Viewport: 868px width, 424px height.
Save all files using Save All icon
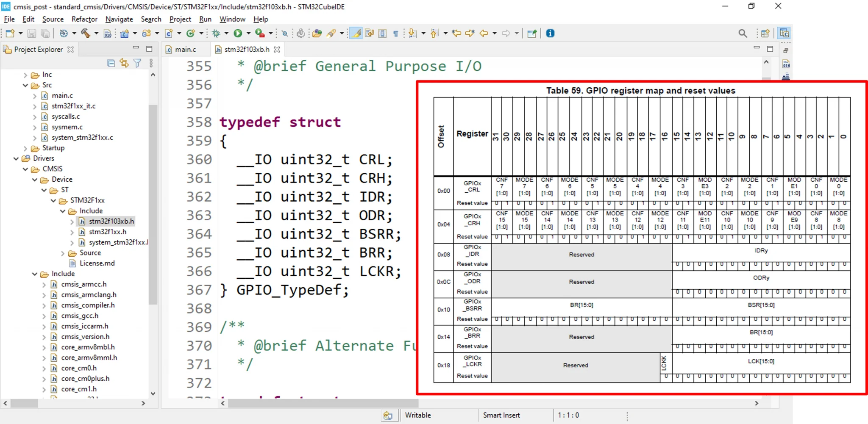point(45,33)
